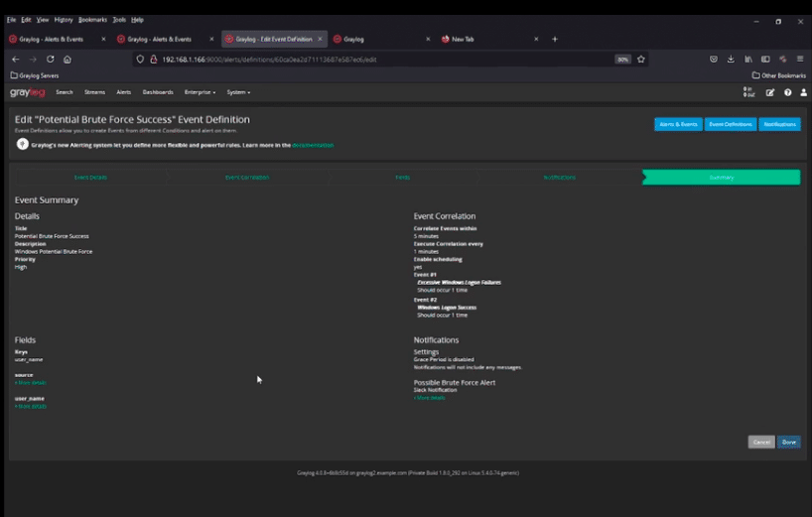Viewport: 812px width, 517px height.
Task: Follow the documentation link
Action: 313,145
